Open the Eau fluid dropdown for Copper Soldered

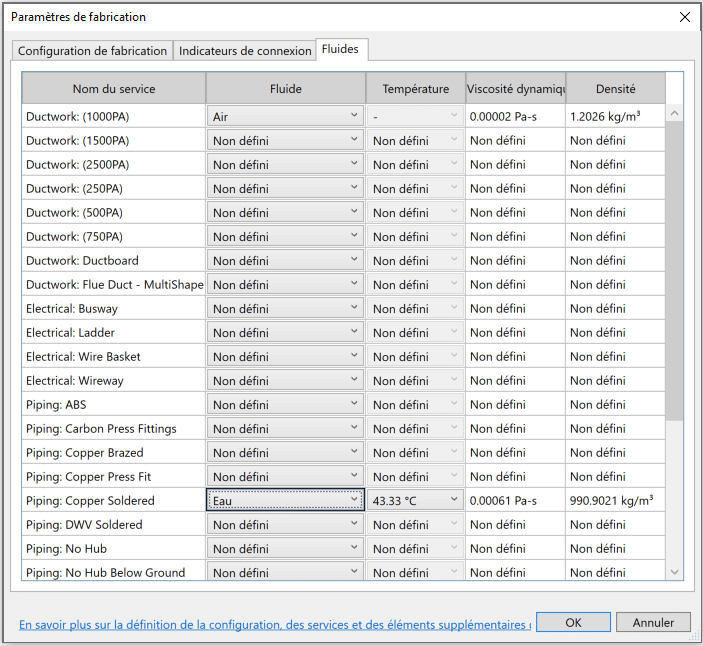285,500
